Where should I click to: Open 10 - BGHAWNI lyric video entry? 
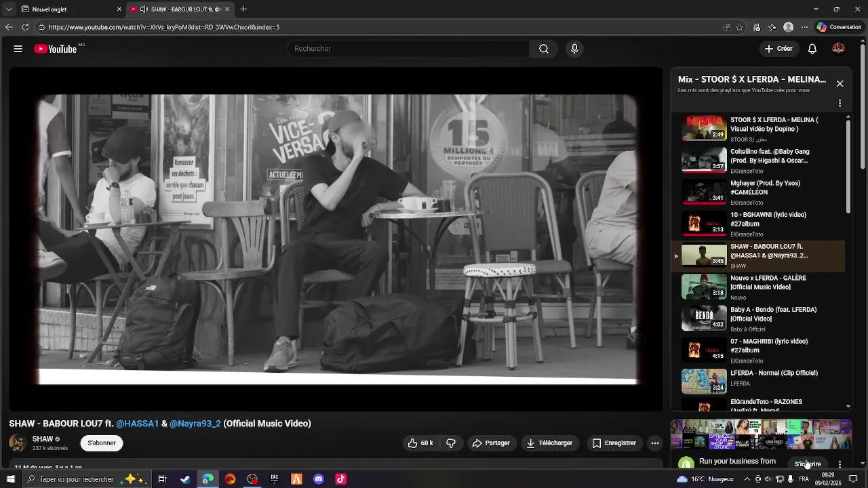pos(757,224)
